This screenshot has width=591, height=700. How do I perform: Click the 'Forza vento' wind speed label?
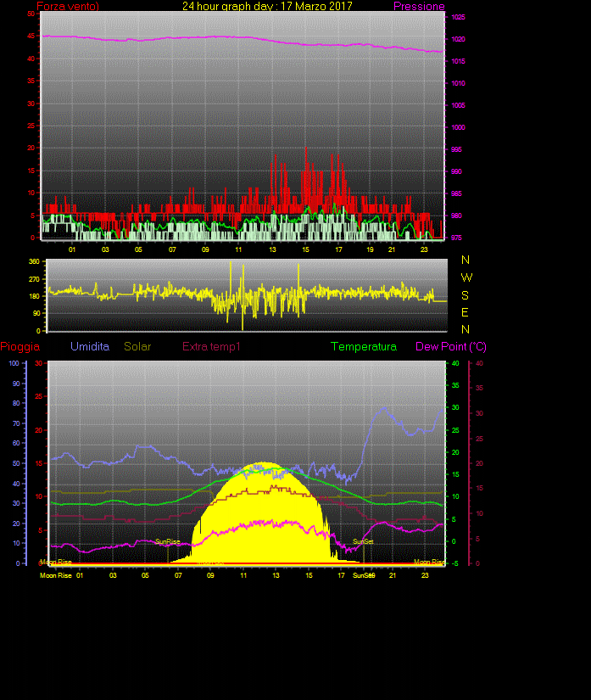(68, 7)
